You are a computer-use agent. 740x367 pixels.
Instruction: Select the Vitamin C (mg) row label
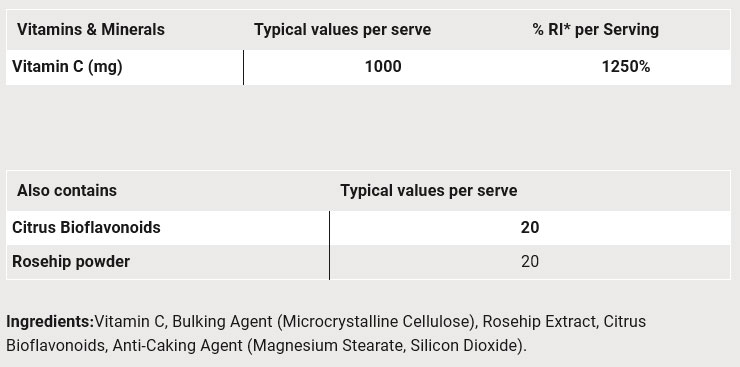click(67, 67)
